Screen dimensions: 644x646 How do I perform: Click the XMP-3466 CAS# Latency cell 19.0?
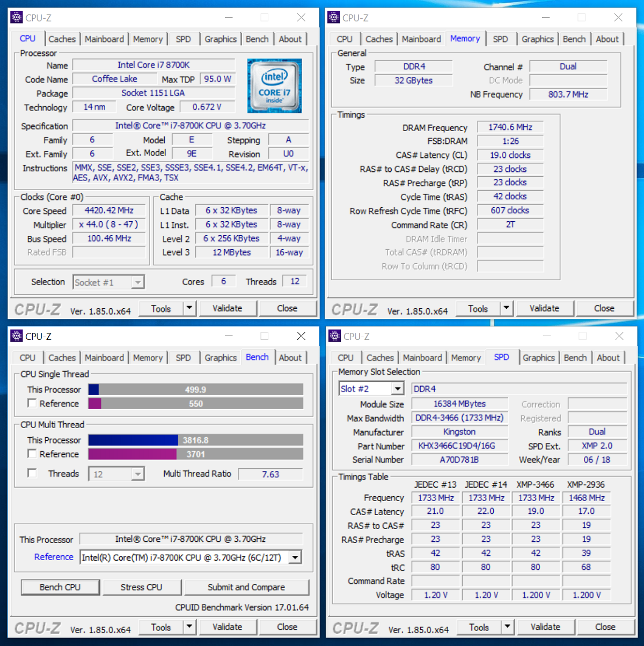pyautogui.click(x=536, y=511)
